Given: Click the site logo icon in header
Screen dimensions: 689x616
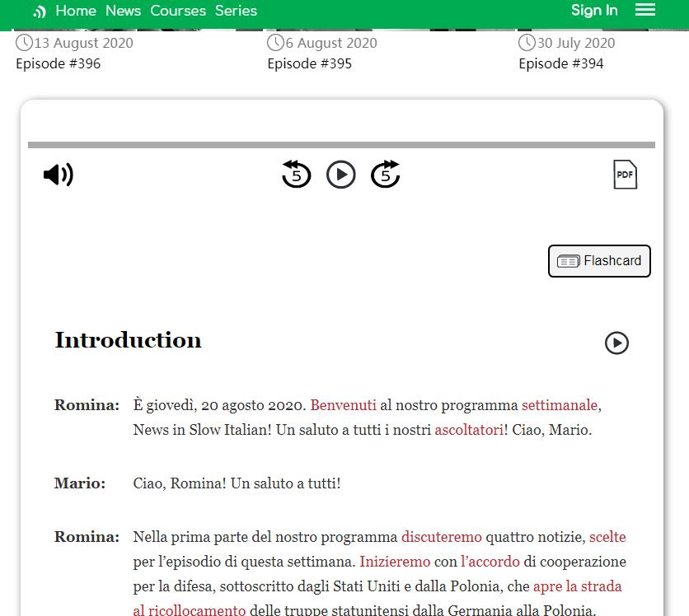Looking at the screenshot, I should point(40,12).
